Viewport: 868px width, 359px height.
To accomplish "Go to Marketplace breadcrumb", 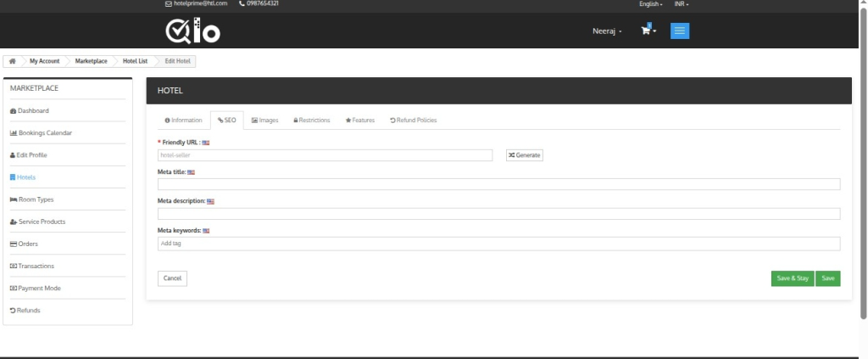I will point(91,61).
